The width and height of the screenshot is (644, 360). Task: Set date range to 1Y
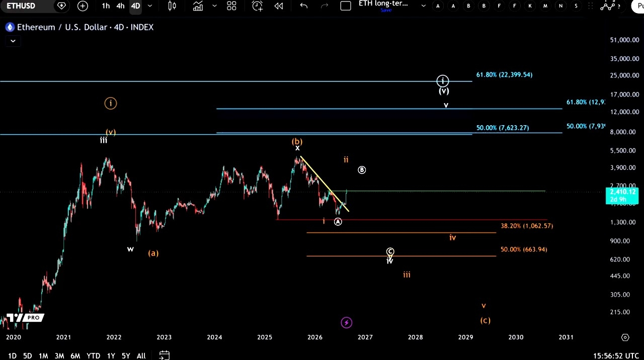pos(111,356)
